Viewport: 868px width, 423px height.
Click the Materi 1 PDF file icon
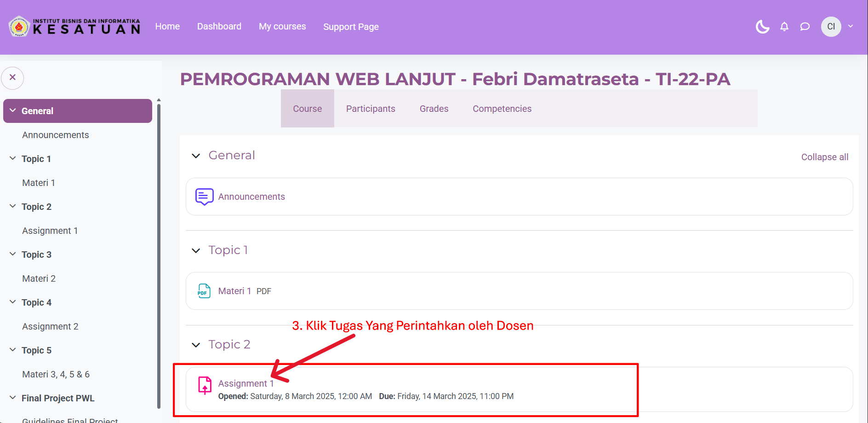204,291
